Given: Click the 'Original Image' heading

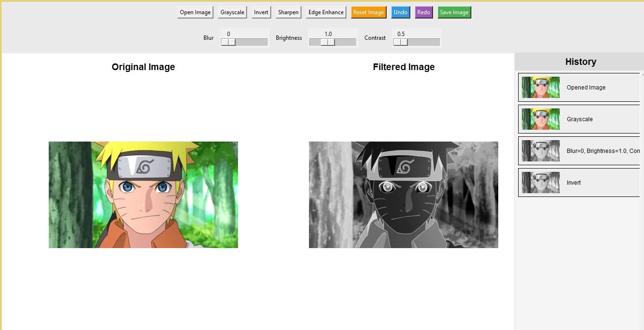Looking at the screenshot, I should 143,67.
